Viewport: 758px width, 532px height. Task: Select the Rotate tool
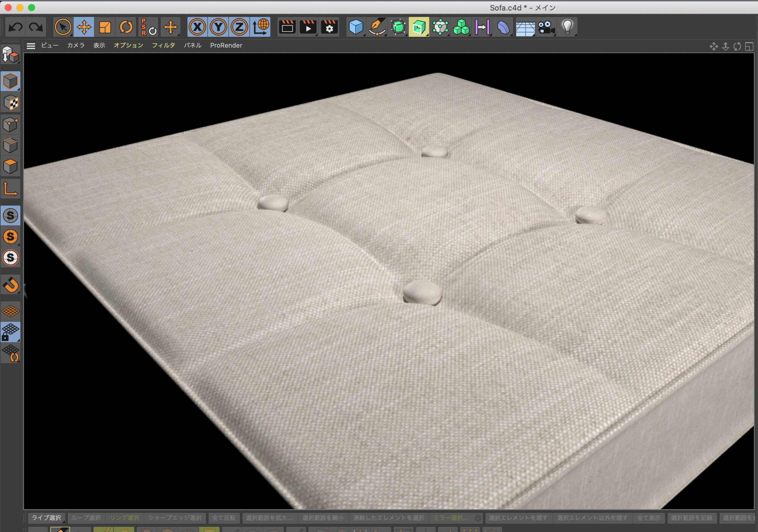(126, 27)
